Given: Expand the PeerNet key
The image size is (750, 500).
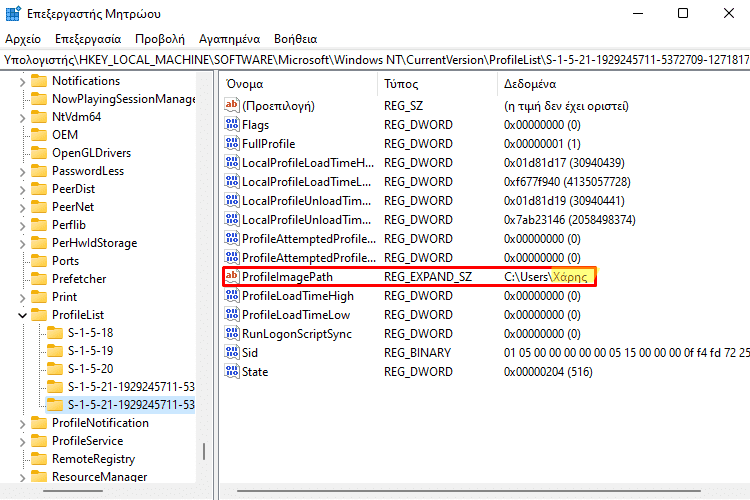Looking at the screenshot, I should tap(22, 208).
